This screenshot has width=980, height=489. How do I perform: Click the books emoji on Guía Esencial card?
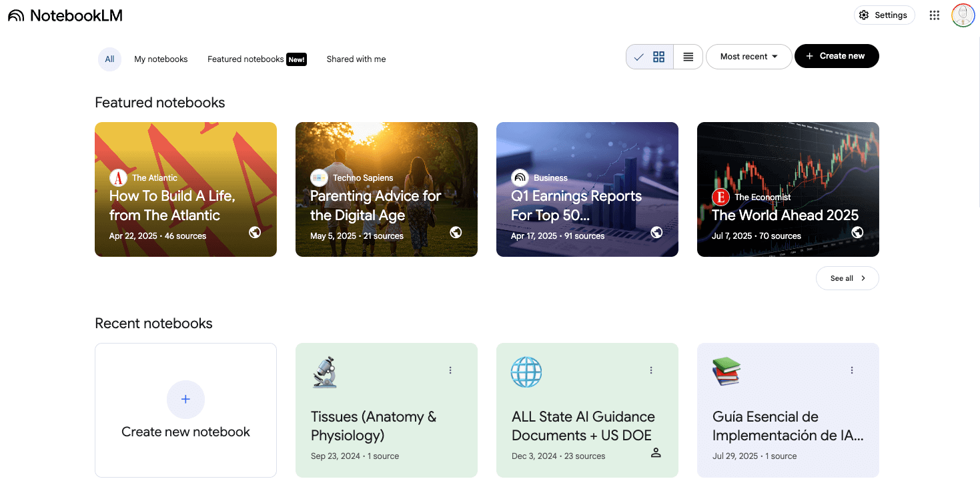pos(727,371)
